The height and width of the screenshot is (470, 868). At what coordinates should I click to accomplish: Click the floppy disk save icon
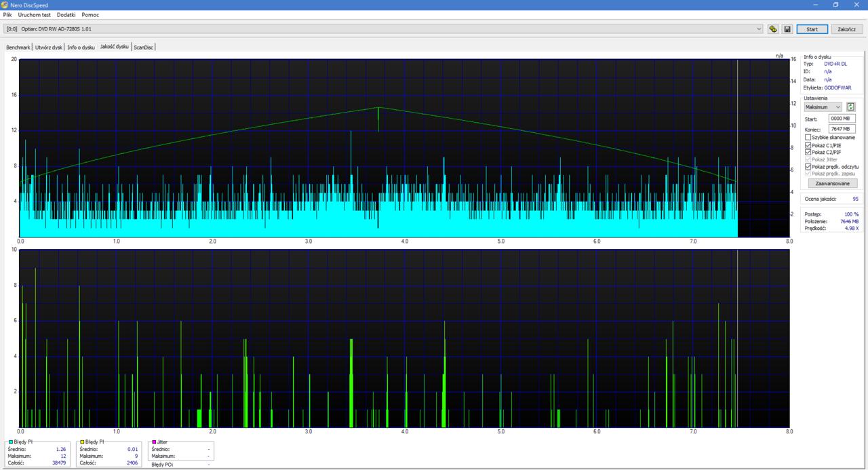(787, 29)
